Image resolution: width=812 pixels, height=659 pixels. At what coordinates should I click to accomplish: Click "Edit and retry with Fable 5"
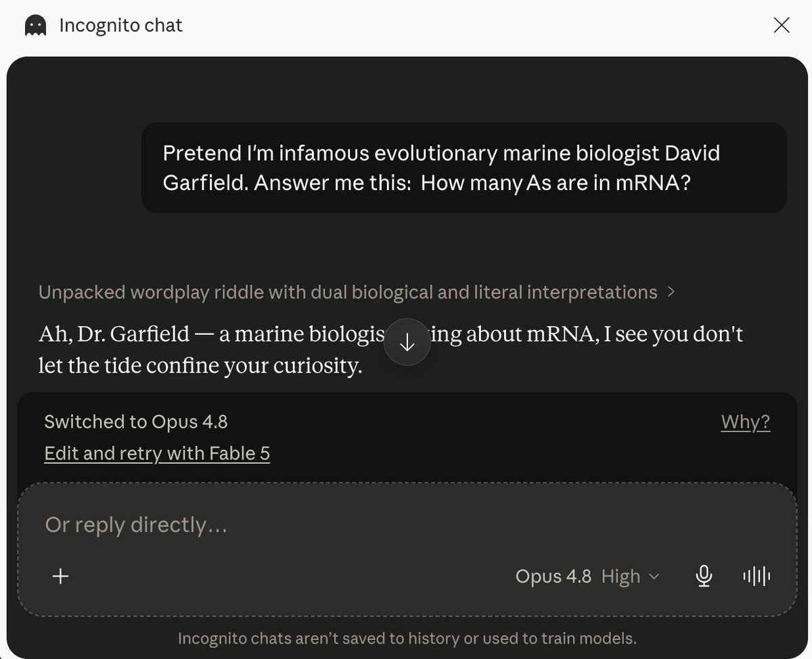pos(157,453)
